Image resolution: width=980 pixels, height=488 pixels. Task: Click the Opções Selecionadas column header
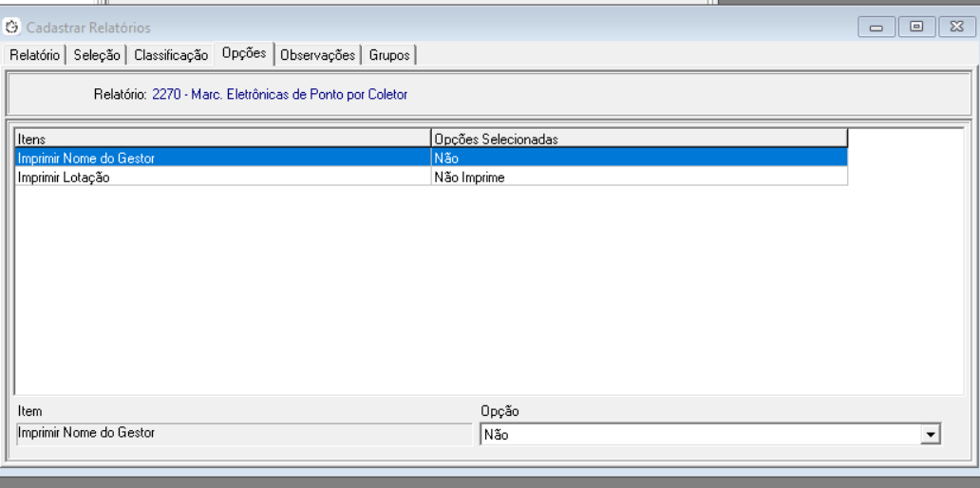pyautogui.click(x=638, y=139)
